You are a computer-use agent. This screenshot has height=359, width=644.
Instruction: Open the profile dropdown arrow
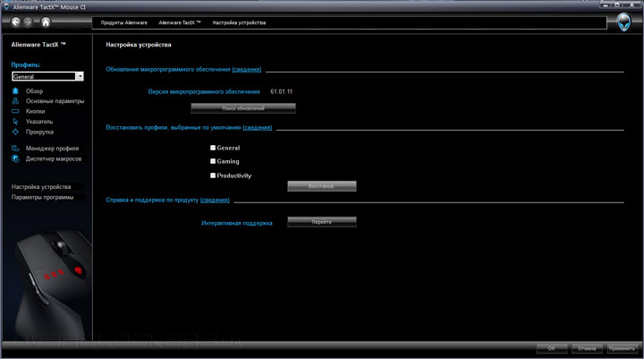pyautogui.click(x=80, y=76)
